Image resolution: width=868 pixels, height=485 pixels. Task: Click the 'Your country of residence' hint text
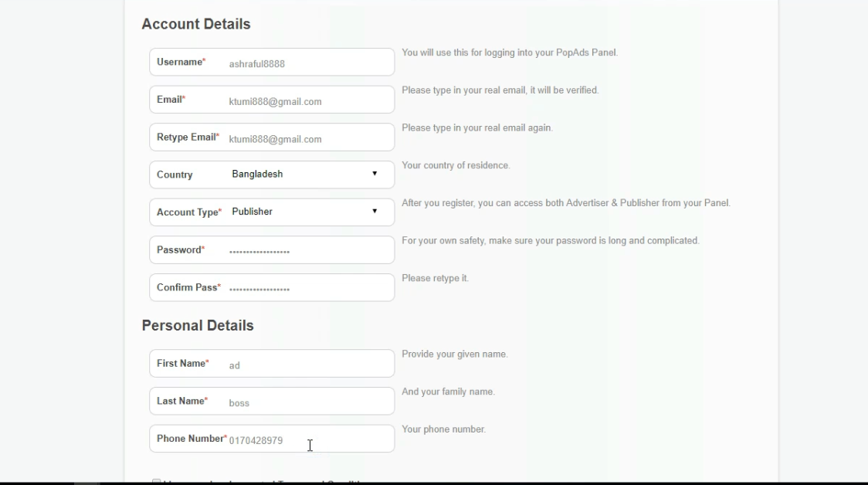456,166
